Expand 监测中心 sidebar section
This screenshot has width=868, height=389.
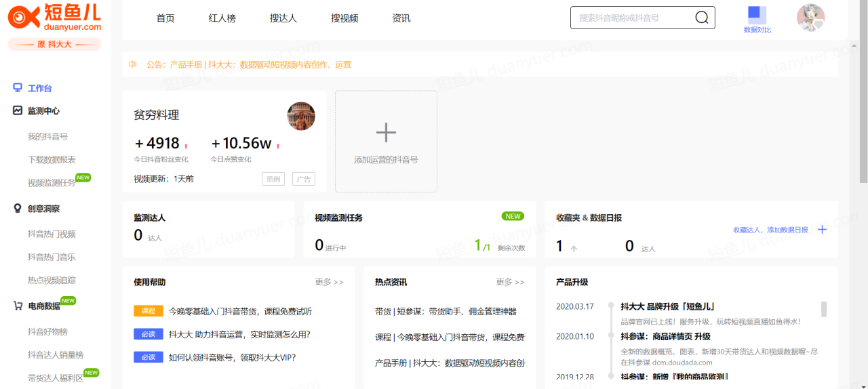(43, 110)
